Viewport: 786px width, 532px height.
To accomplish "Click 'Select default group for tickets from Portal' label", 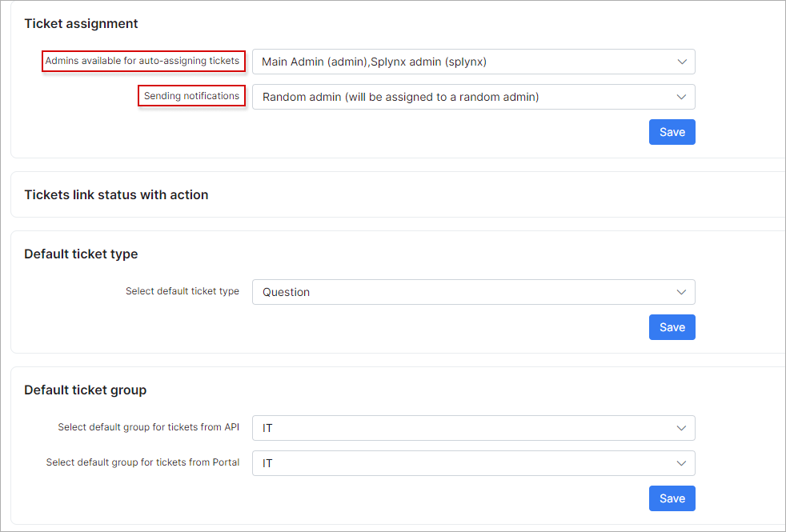I will click(142, 462).
